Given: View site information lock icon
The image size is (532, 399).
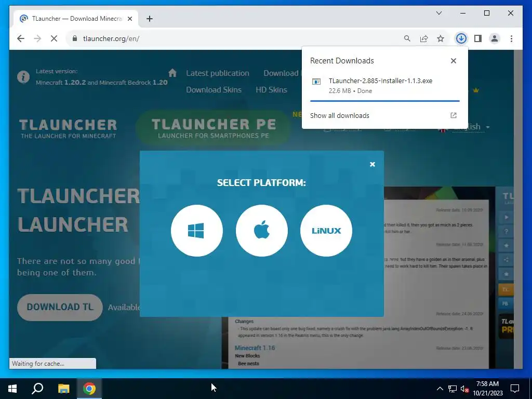Looking at the screenshot, I should pos(75,38).
